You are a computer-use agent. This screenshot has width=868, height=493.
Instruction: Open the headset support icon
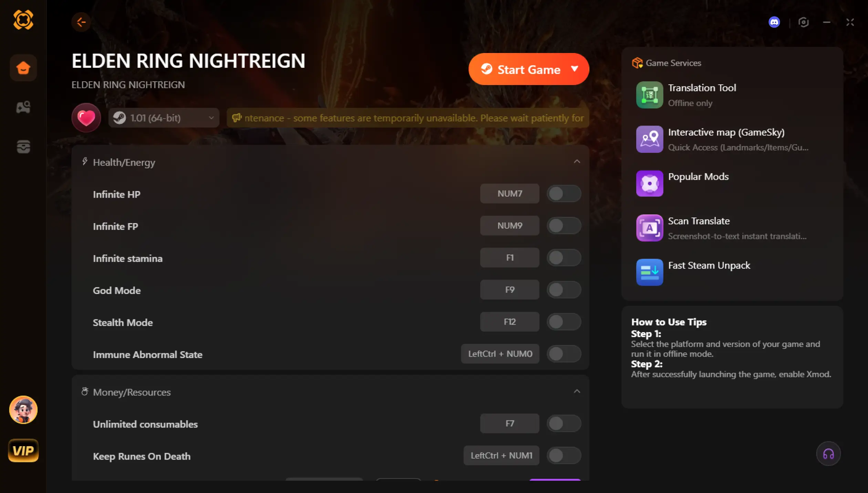coord(828,454)
